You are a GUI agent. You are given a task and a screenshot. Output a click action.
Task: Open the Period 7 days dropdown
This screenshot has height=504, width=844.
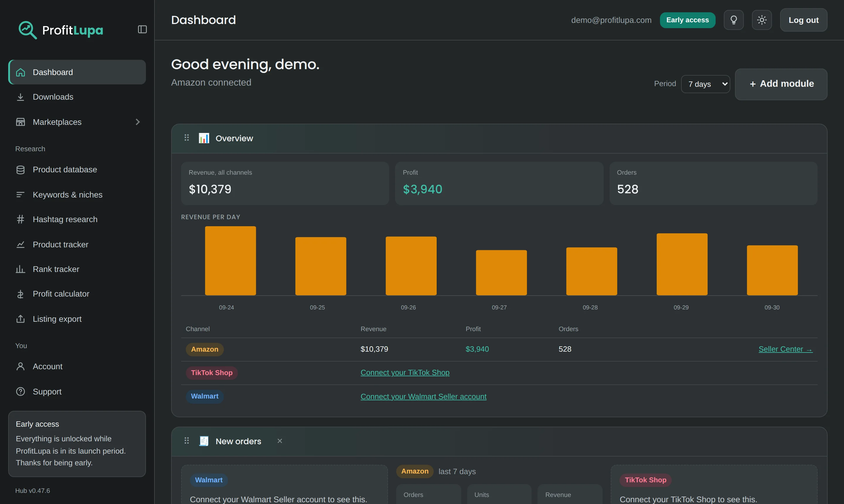click(705, 84)
